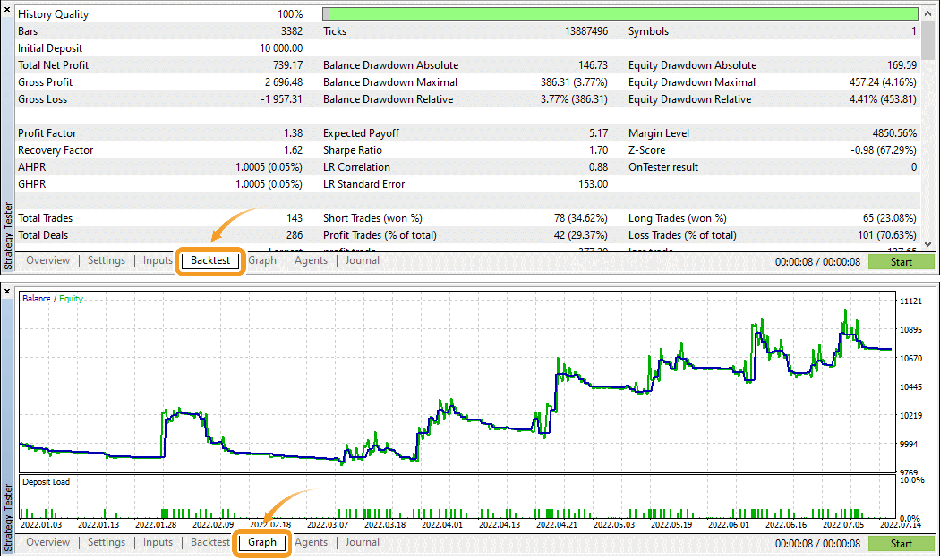Click the Deposit Load chart label

(x=46, y=482)
